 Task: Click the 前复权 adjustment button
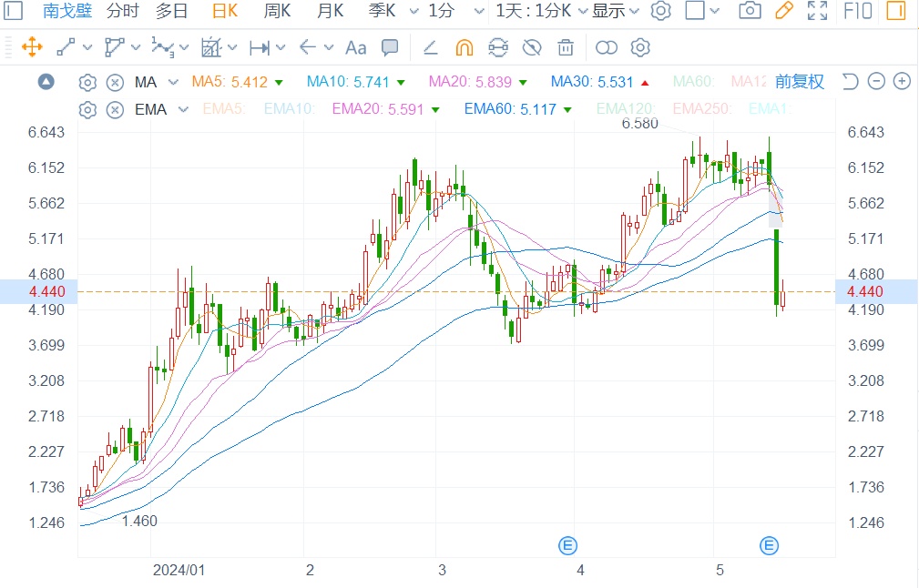click(799, 82)
